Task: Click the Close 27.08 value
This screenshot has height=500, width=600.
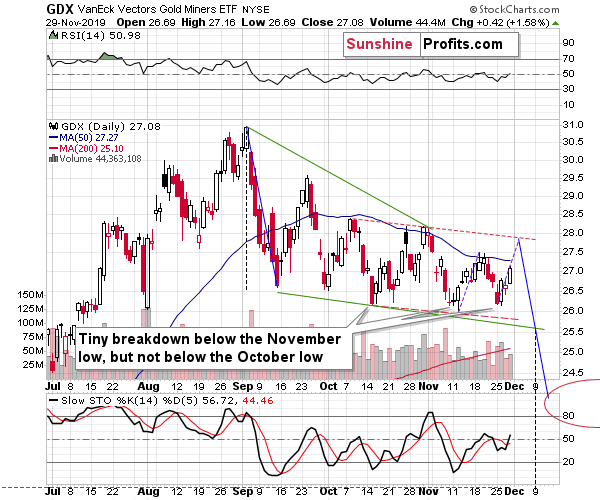Action: click(332, 23)
